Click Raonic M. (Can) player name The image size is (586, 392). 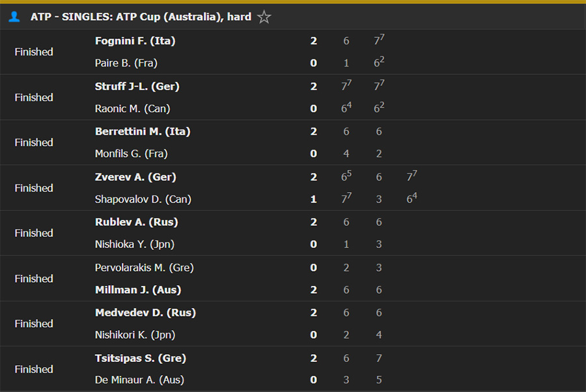click(x=132, y=108)
